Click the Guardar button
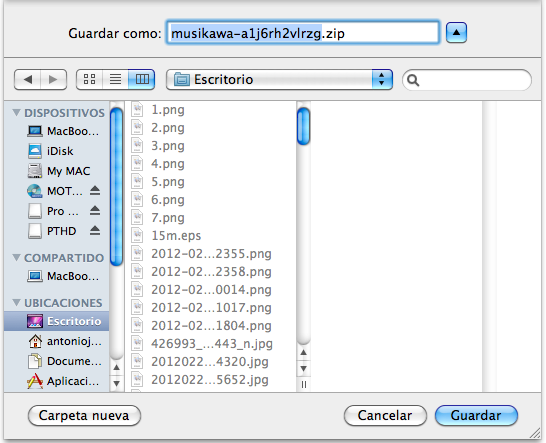Image resolution: width=546 pixels, height=443 pixels. [x=476, y=415]
